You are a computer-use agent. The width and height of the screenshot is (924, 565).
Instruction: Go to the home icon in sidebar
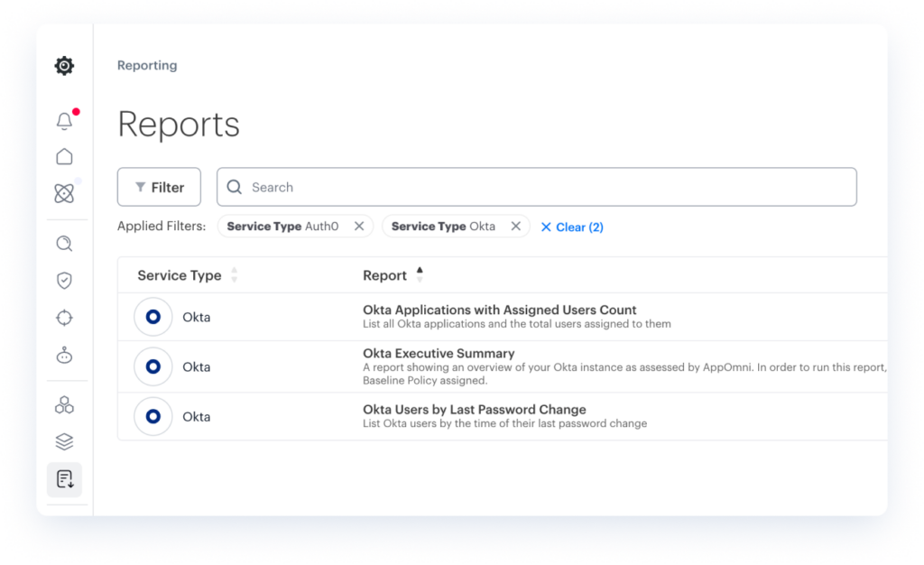click(64, 157)
